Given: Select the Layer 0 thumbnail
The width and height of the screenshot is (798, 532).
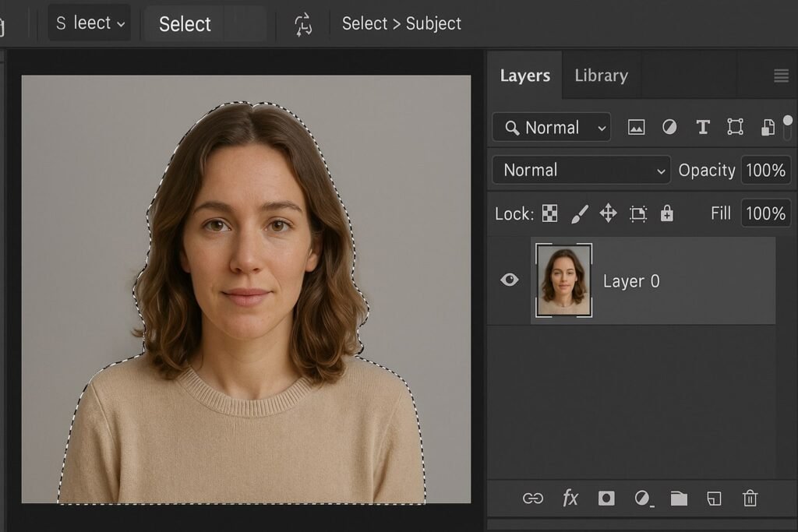Looking at the screenshot, I should pyautogui.click(x=564, y=280).
